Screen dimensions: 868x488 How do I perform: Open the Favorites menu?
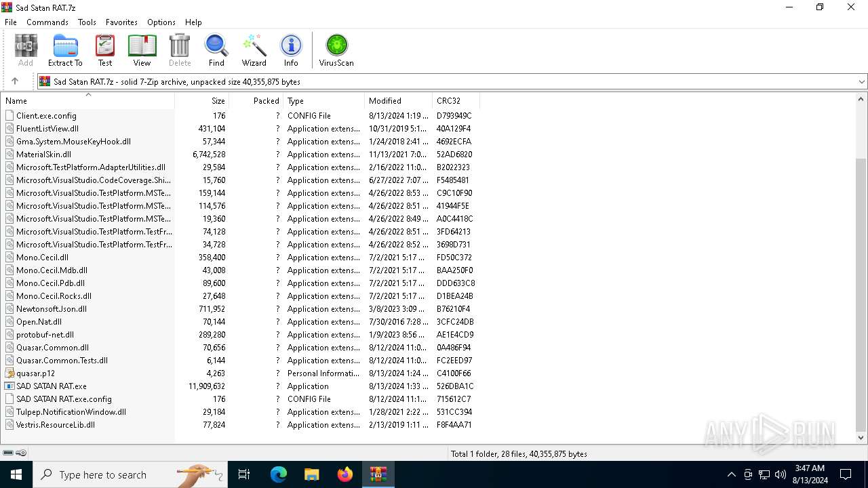point(121,22)
